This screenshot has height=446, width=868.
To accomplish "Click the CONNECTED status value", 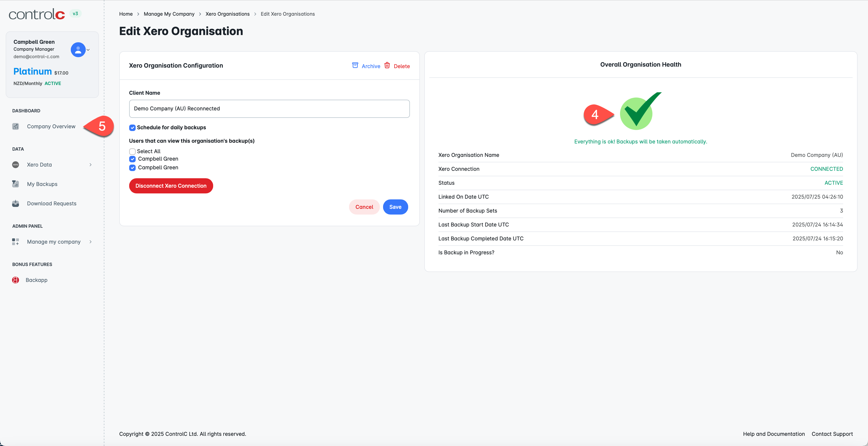I will tap(827, 169).
